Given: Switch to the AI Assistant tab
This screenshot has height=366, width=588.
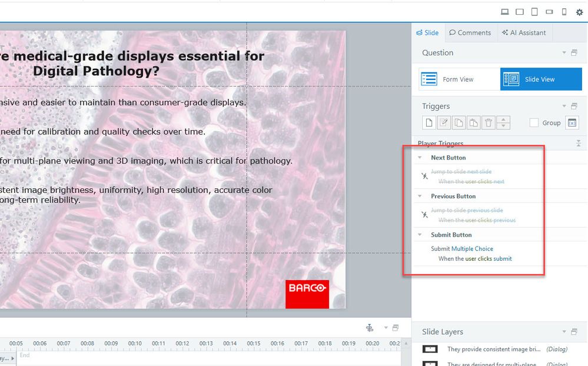Looking at the screenshot, I should pyautogui.click(x=524, y=33).
